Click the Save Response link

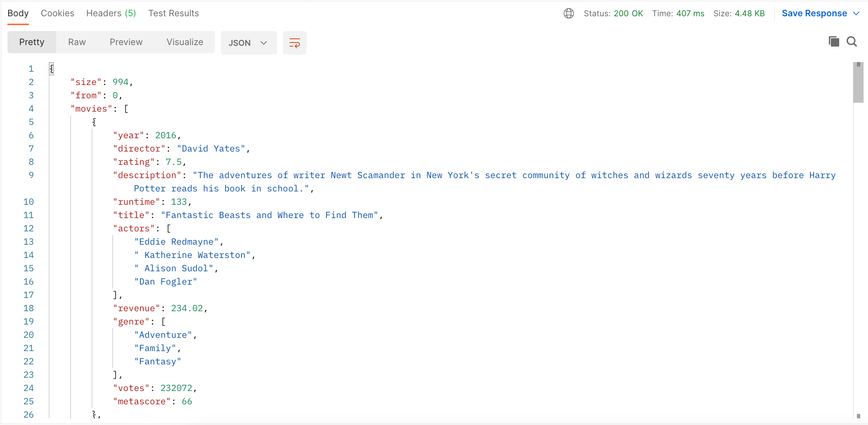(x=814, y=14)
